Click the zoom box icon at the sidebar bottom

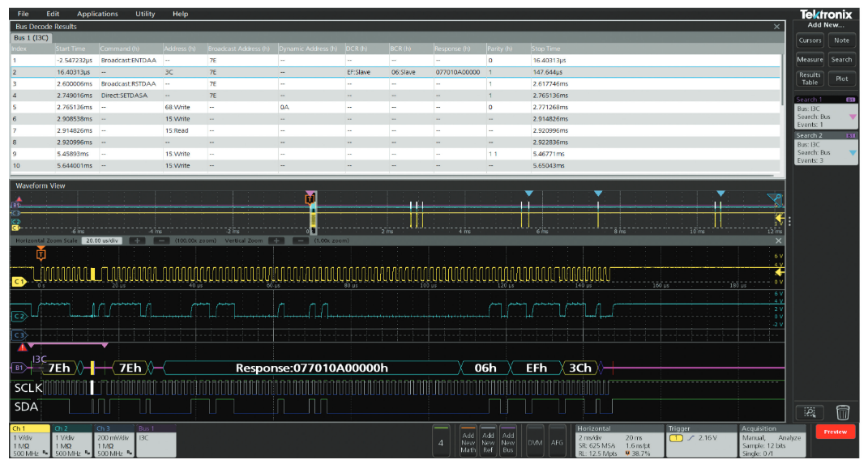pos(810,412)
